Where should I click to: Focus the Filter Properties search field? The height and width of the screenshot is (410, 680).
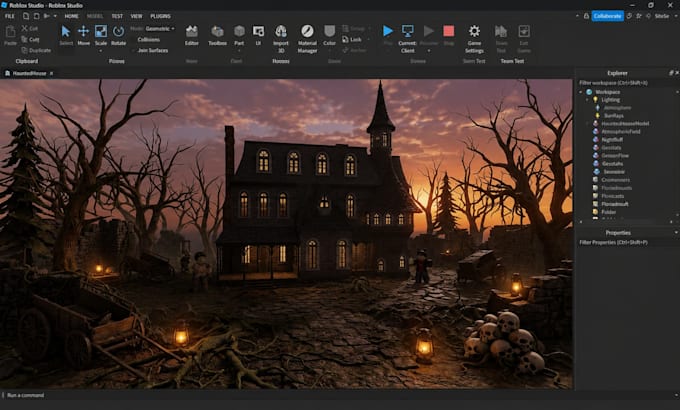coord(627,243)
